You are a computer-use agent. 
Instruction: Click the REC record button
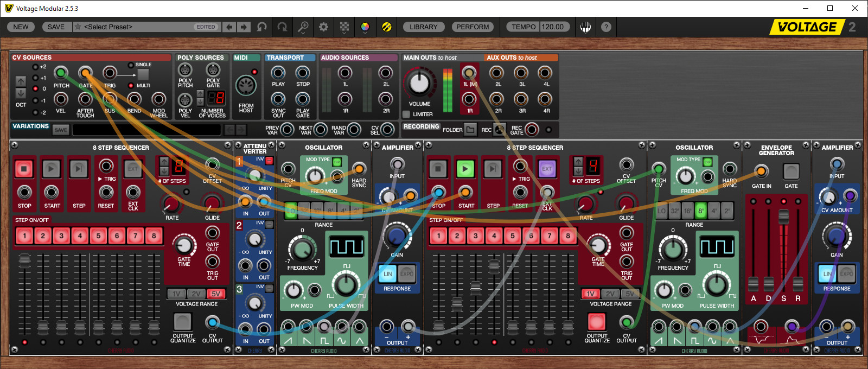point(500,130)
